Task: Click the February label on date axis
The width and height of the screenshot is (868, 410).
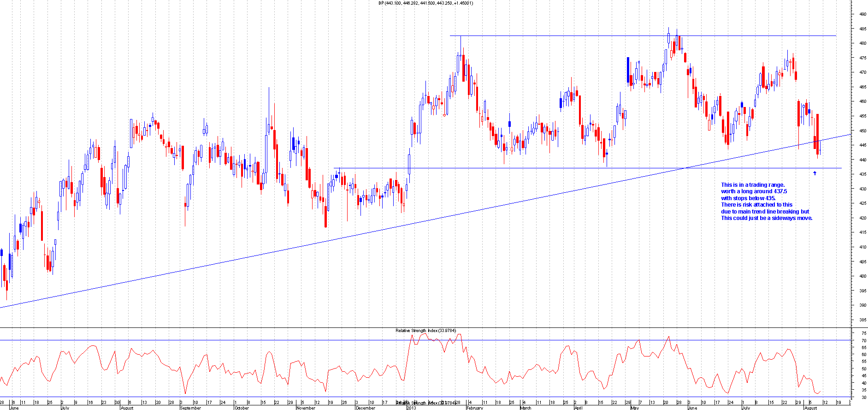Action: pos(475,408)
